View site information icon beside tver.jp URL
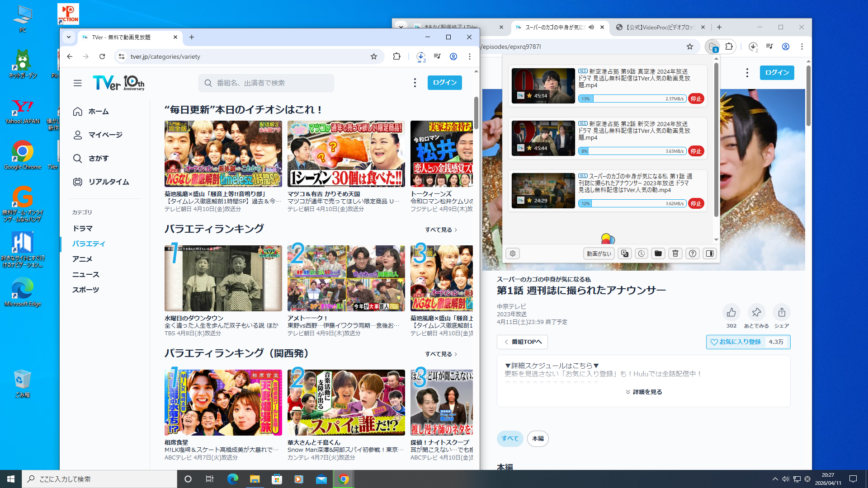 121,56
